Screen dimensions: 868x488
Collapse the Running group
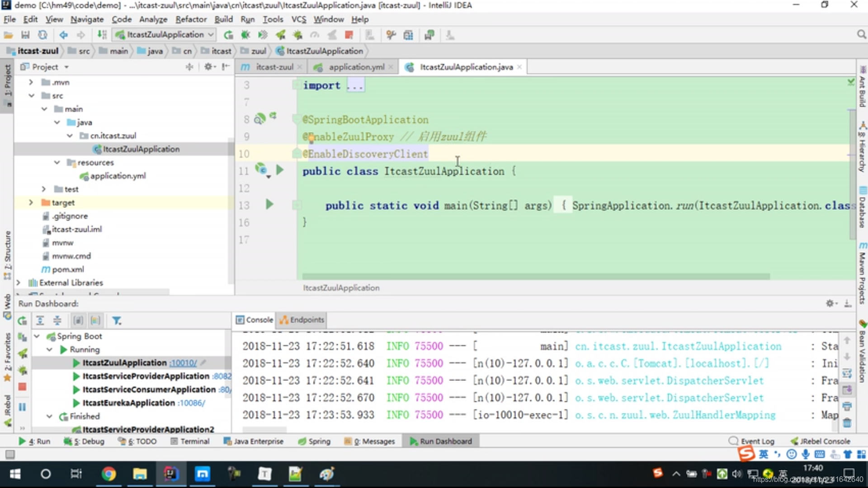tap(50, 350)
